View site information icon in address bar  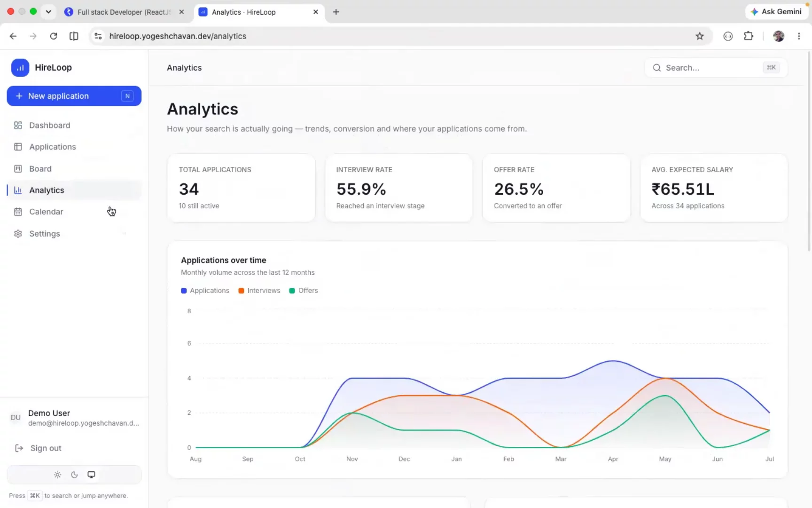point(98,36)
